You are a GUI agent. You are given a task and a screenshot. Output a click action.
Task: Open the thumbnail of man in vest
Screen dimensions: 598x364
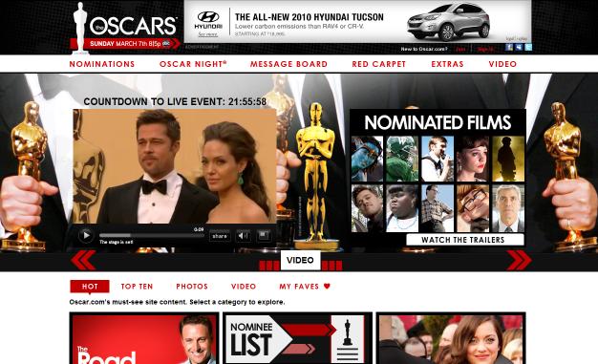point(438,159)
